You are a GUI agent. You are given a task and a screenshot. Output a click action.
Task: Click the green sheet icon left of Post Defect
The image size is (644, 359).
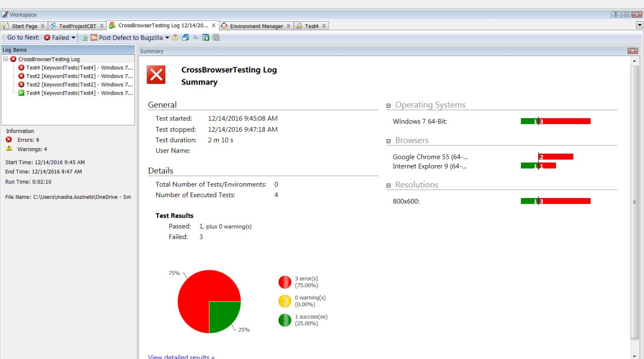(84, 38)
